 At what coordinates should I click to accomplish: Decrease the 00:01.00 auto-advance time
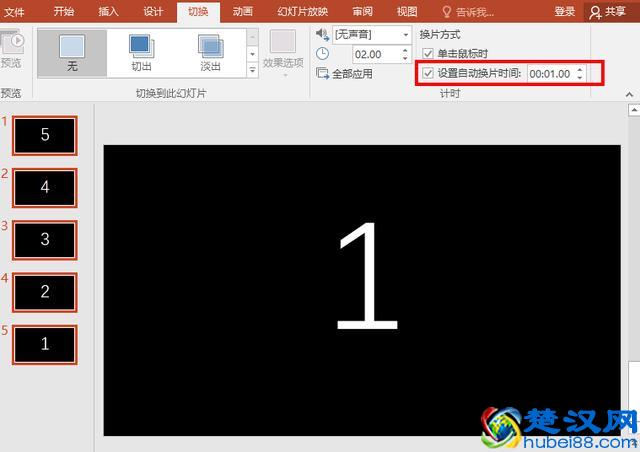[580, 78]
